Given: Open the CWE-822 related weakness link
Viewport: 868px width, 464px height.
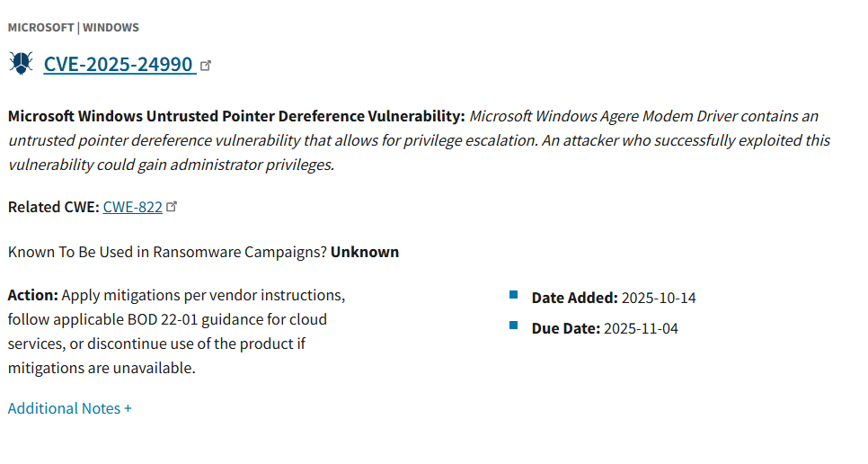Looking at the screenshot, I should point(133,207).
